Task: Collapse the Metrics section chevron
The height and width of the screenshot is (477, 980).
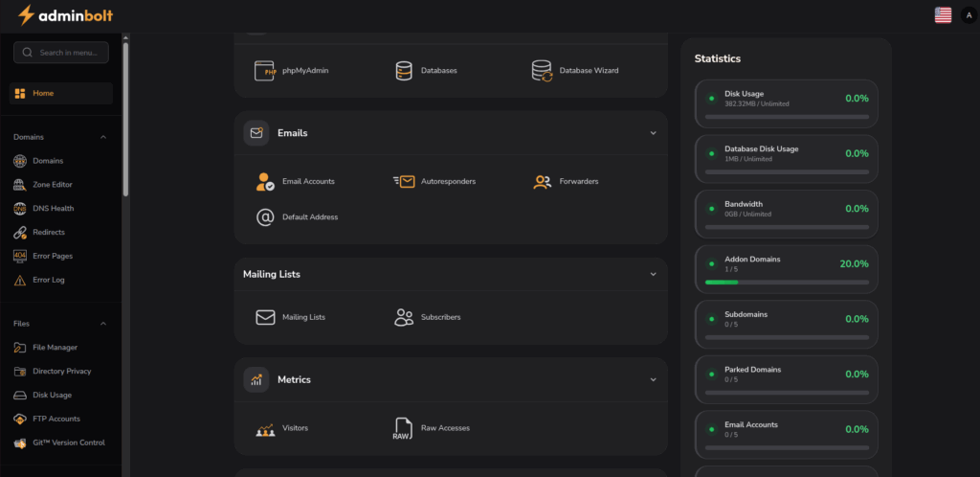Action: pos(654,379)
